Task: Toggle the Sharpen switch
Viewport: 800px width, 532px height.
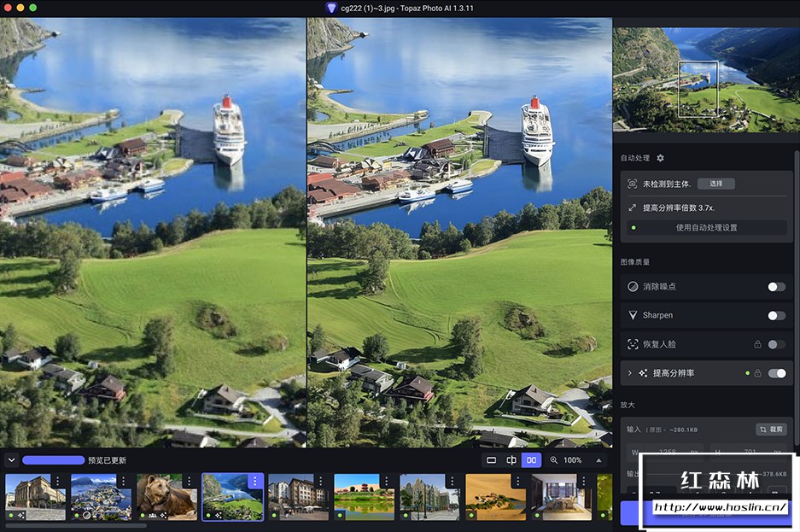Action: [777, 316]
